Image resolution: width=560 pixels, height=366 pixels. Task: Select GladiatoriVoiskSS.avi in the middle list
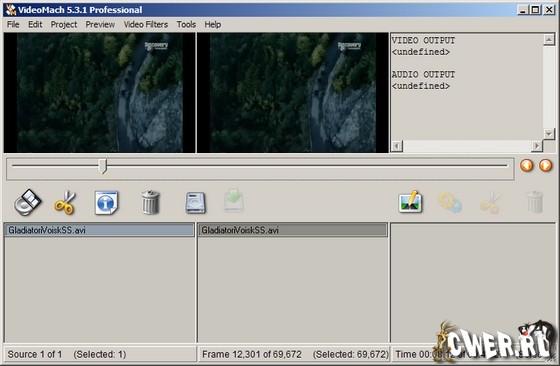click(292, 230)
